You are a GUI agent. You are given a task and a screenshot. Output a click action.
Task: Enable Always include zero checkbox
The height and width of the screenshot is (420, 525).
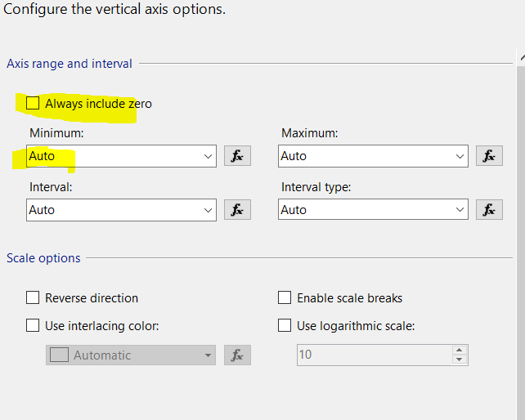pyautogui.click(x=33, y=104)
